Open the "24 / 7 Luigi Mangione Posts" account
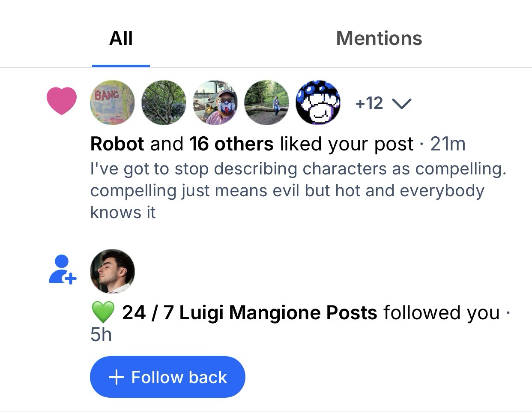This screenshot has width=532, height=414. coord(249,313)
